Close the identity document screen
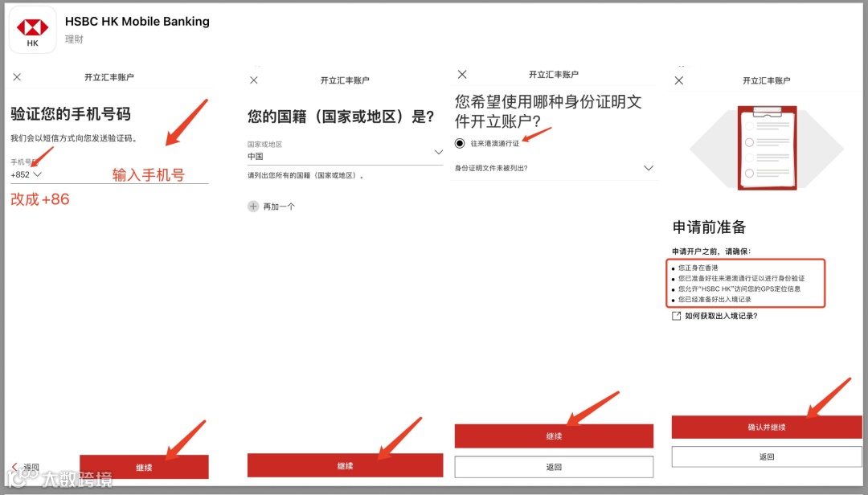Image resolution: width=868 pixels, height=495 pixels. [x=462, y=74]
